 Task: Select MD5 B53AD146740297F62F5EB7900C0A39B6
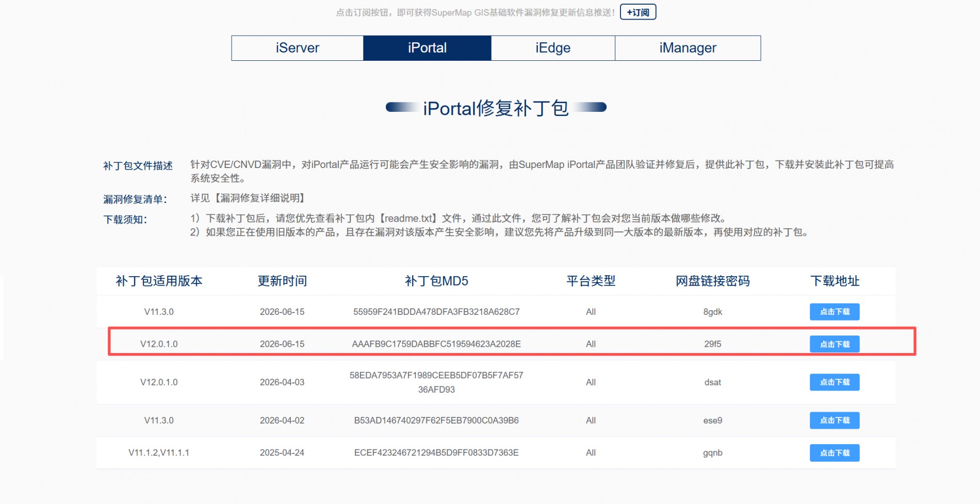tap(436, 421)
